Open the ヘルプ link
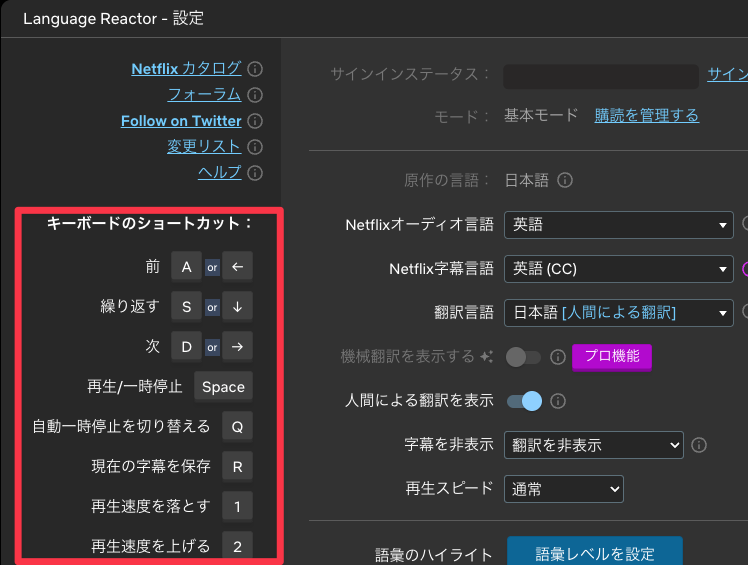 [x=220, y=172]
